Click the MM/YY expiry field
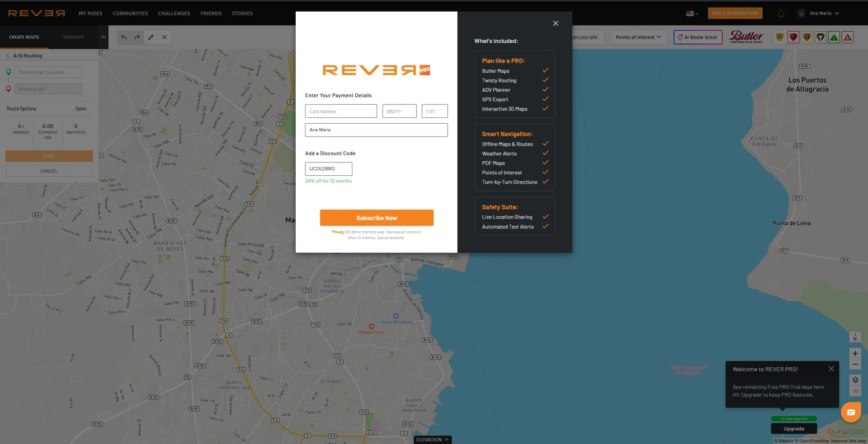Screen dimensions: 868x444 (x=399, y=111)
